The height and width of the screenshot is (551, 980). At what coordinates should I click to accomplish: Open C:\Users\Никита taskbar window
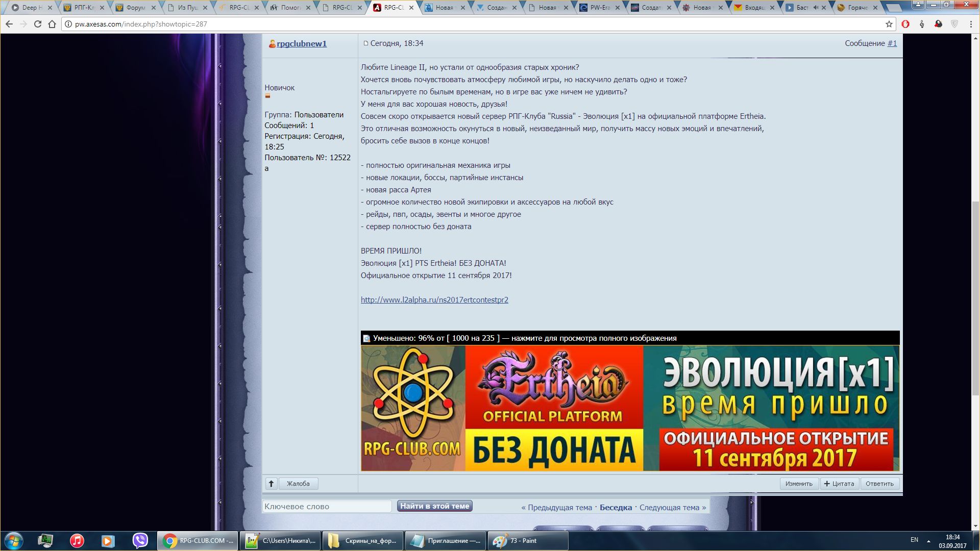[x=280, y=541]
